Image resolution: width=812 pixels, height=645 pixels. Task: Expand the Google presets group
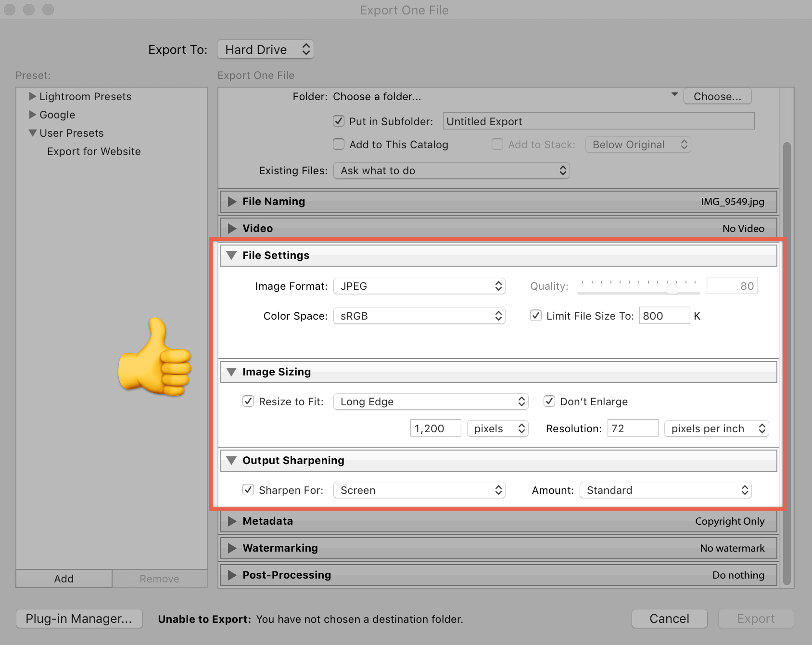coord(33,115)
